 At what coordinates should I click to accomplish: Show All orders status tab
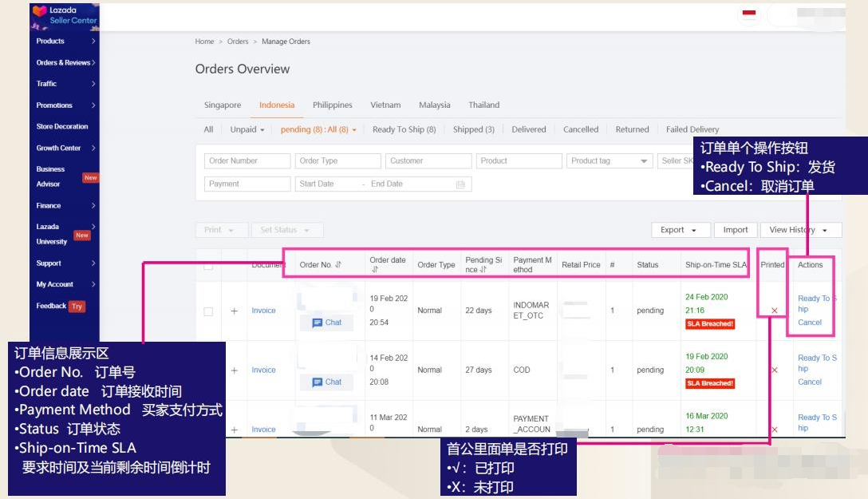point(208,129)
